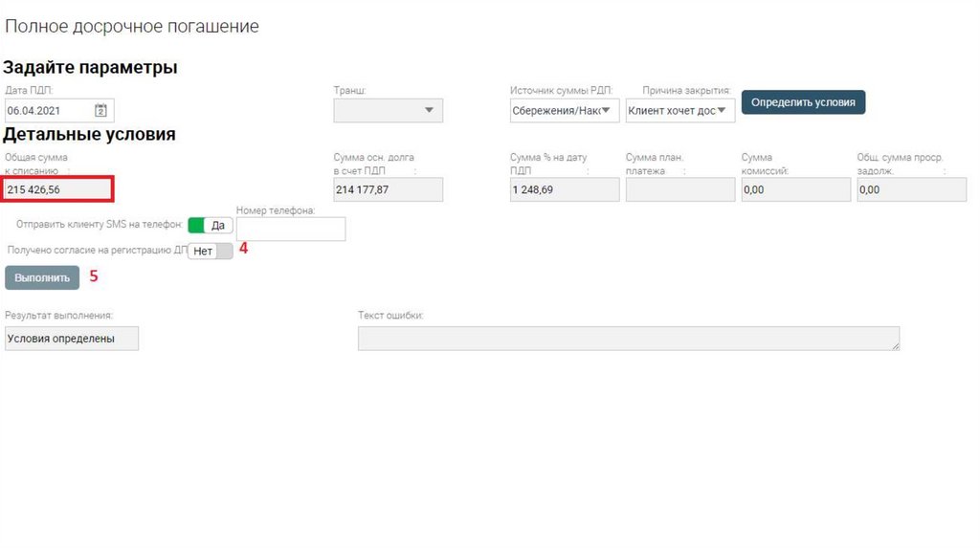Grab the resize handle of Текст ошибки box
This screenshot has height=549, width=980.
pos(895,346)
